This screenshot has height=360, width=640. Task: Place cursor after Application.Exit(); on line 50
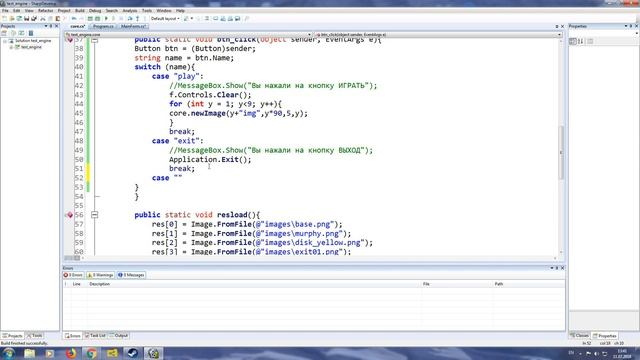tap(252, 160)
